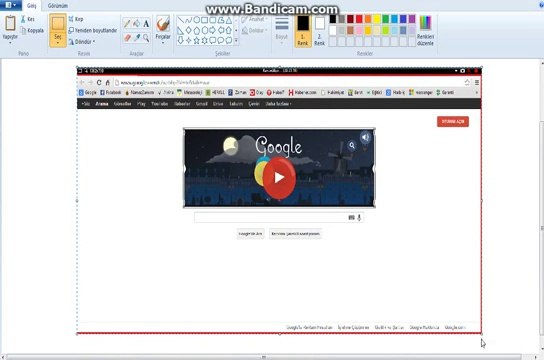Switch to the Görünüm ribbon tab
Viewport: 544px width, 360px height.
pos(58,6)
